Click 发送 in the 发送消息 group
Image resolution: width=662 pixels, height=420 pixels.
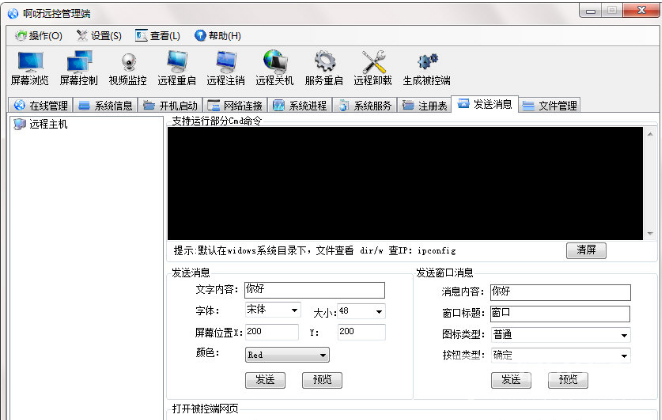click(x=265, y=380)
